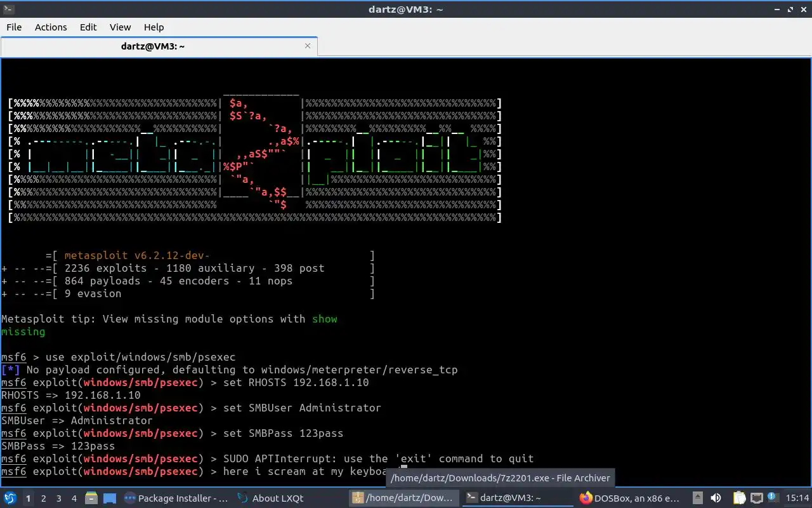Click the '864 payloads' statistics line
The image size is (812, 508).
[188, 281]
